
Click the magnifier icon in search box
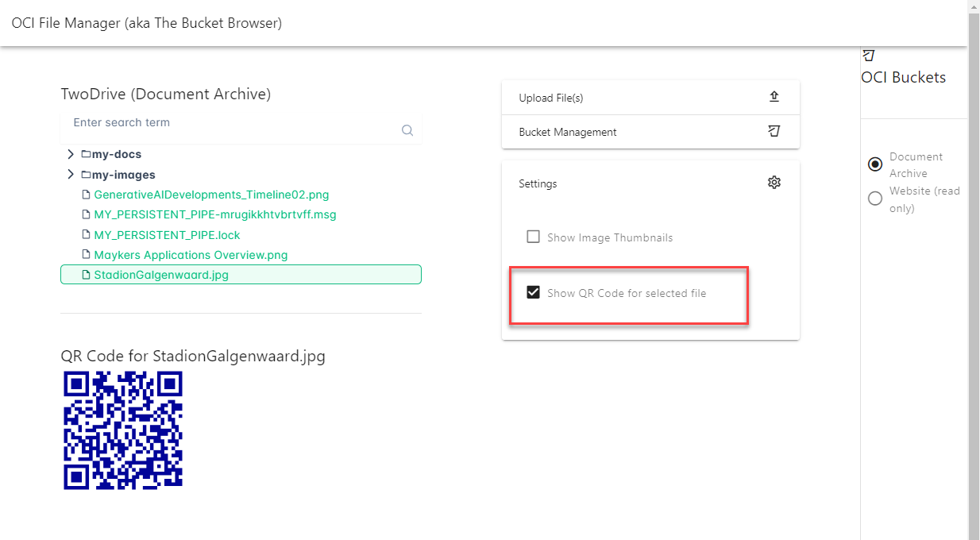click(407, 130)
